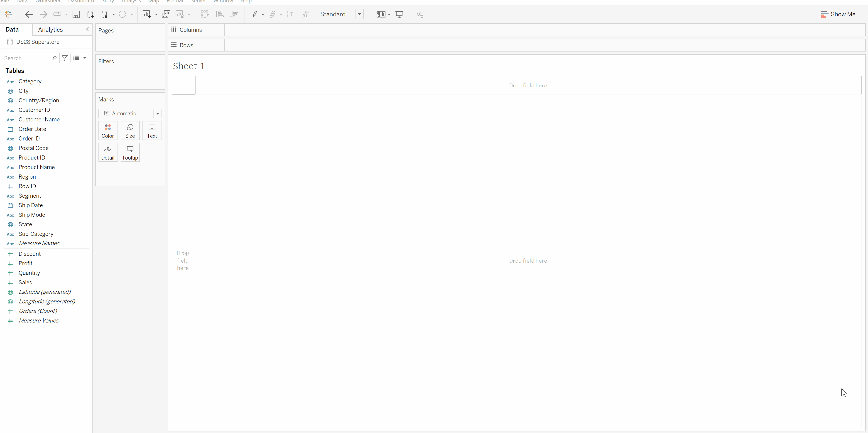Click the Share workbook icon

pos(420,14)
